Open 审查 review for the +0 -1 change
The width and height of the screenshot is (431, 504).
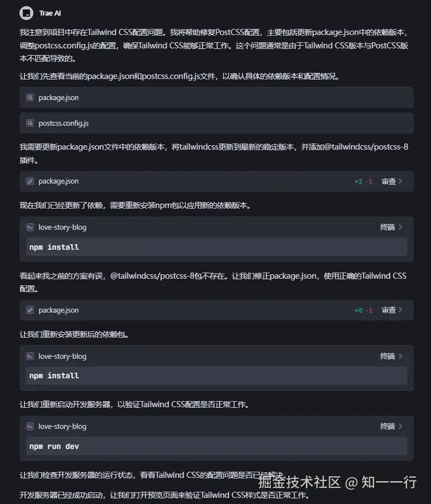389,310
